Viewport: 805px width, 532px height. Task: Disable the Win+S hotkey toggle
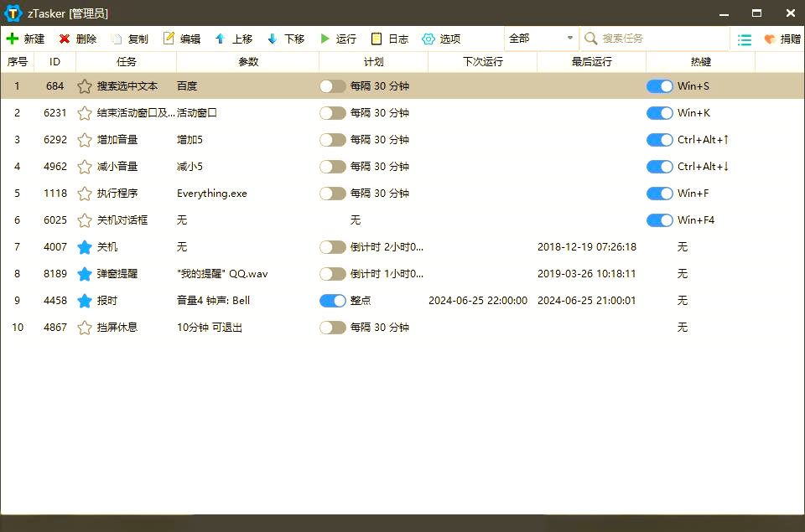pos(660,86)
